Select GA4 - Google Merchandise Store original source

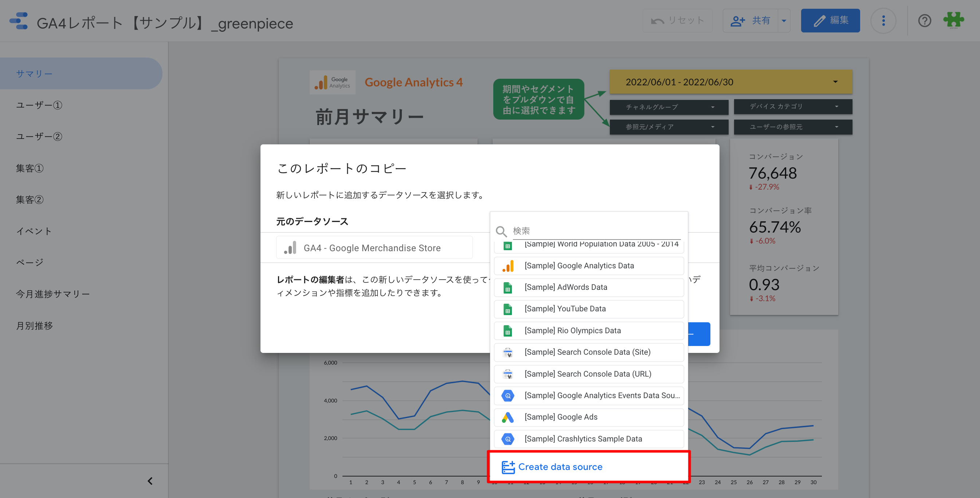click(x=375, y=248)
